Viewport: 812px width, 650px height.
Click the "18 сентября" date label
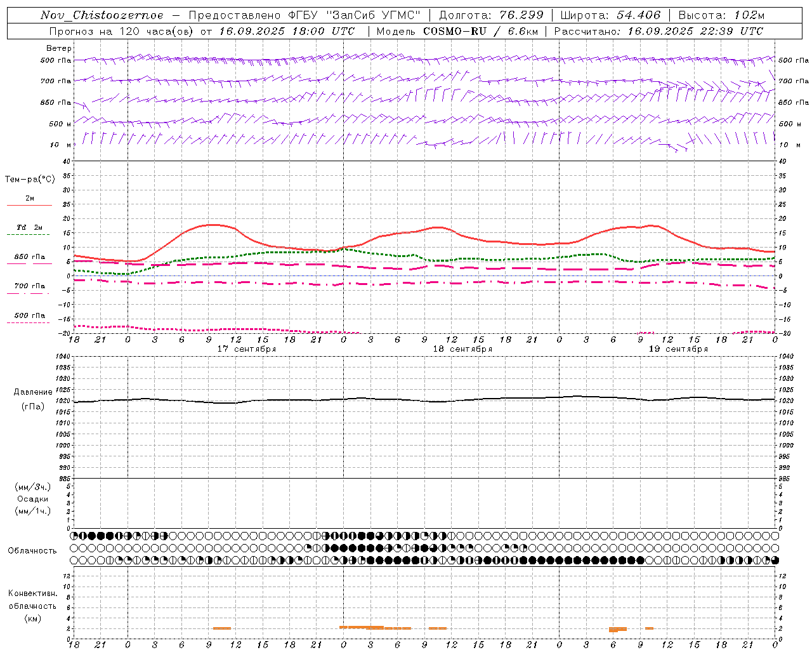tap(462, 349)
